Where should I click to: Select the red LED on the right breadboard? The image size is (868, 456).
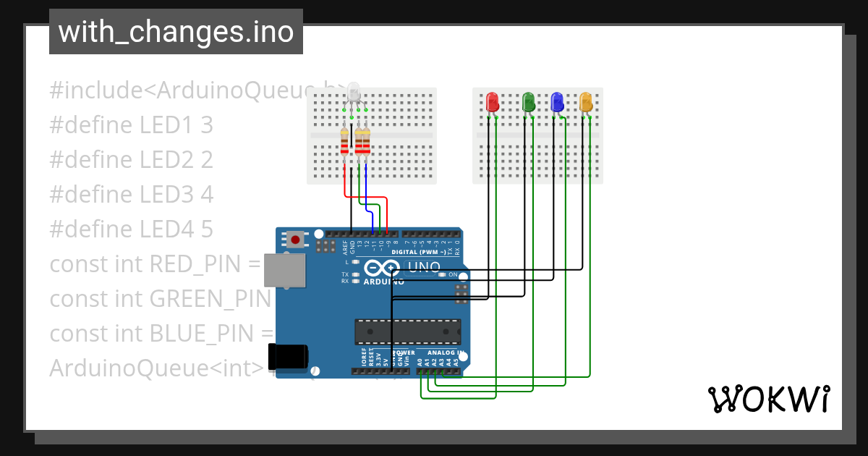(493, 103)
